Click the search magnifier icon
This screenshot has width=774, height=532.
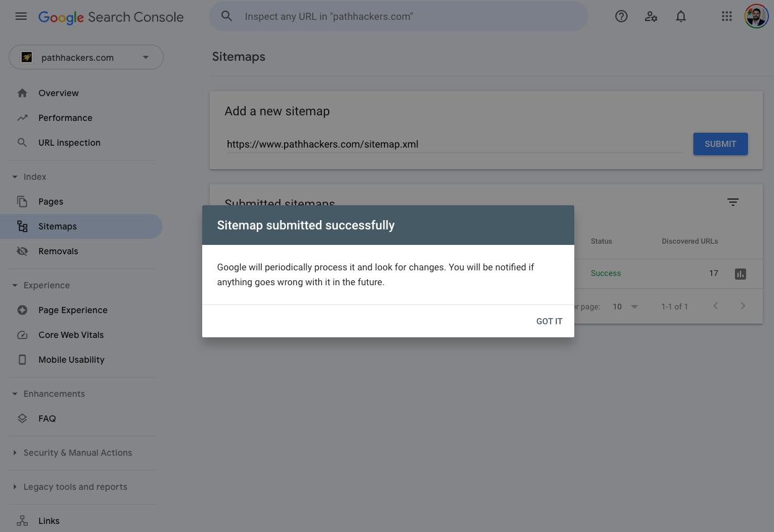tap(227, 16)
